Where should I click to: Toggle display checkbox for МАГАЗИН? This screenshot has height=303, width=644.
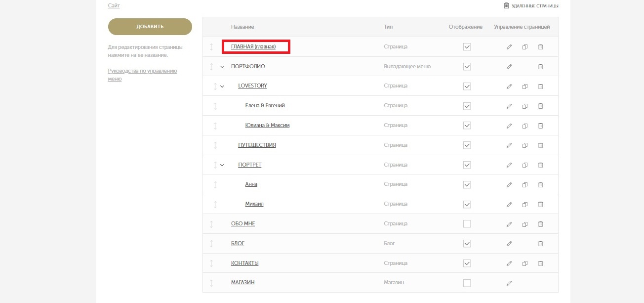point(467,283)
